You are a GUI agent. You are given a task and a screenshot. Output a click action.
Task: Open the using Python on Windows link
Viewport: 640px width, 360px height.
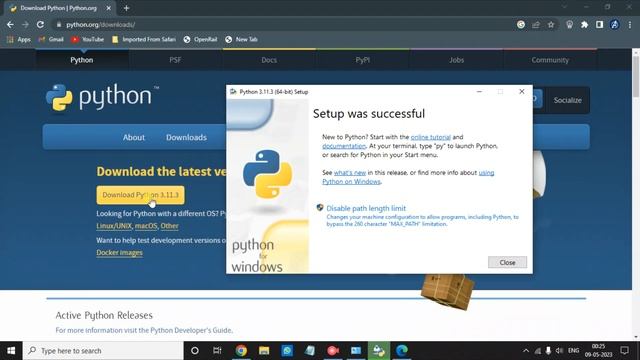click(408, 177)
